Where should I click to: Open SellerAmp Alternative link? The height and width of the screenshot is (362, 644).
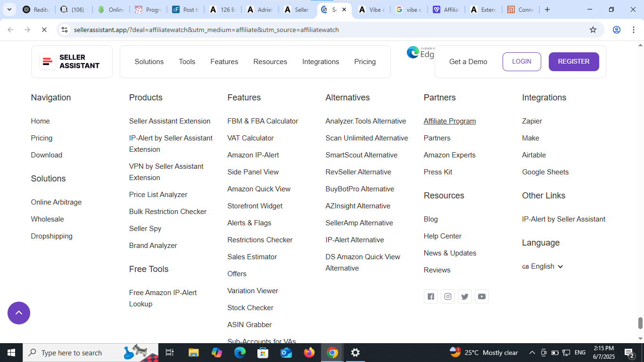point(359,223)
